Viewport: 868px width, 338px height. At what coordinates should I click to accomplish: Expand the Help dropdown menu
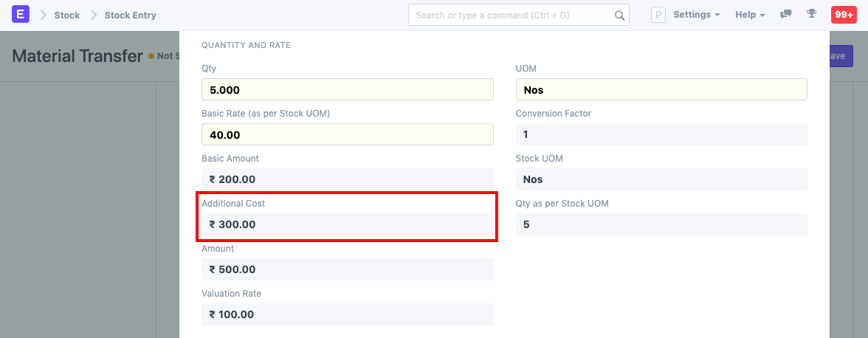(750, 15)
